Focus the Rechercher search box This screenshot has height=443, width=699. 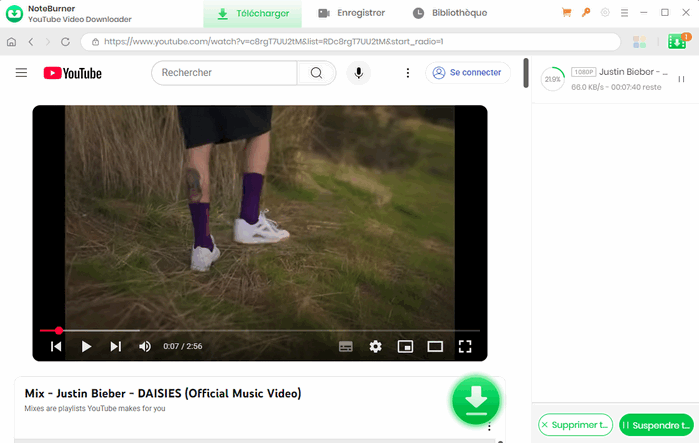(225, 73)
